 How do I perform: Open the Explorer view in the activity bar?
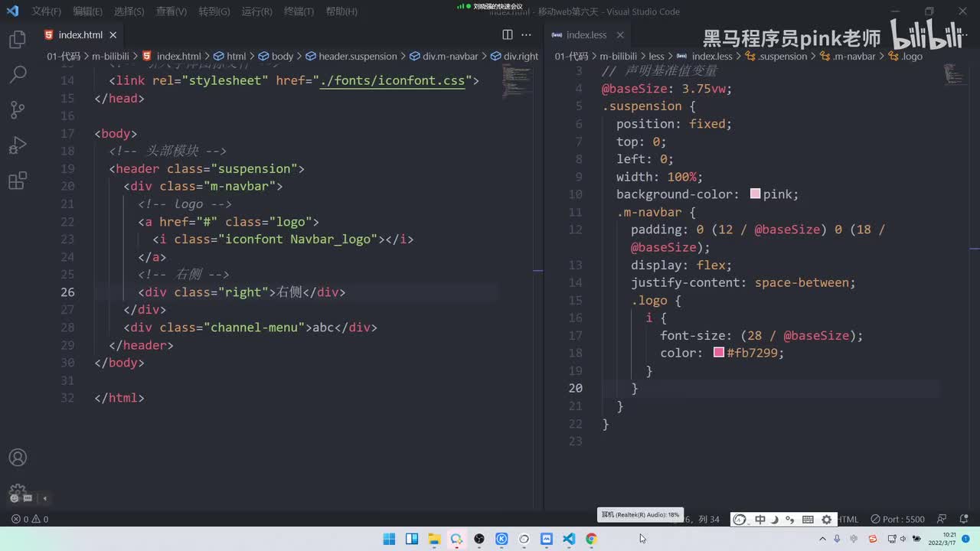18,40
